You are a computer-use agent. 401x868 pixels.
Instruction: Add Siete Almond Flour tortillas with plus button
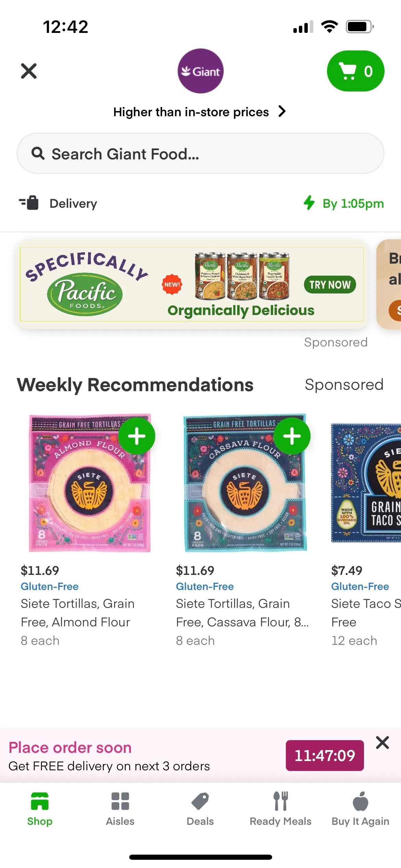click(137, 436)
